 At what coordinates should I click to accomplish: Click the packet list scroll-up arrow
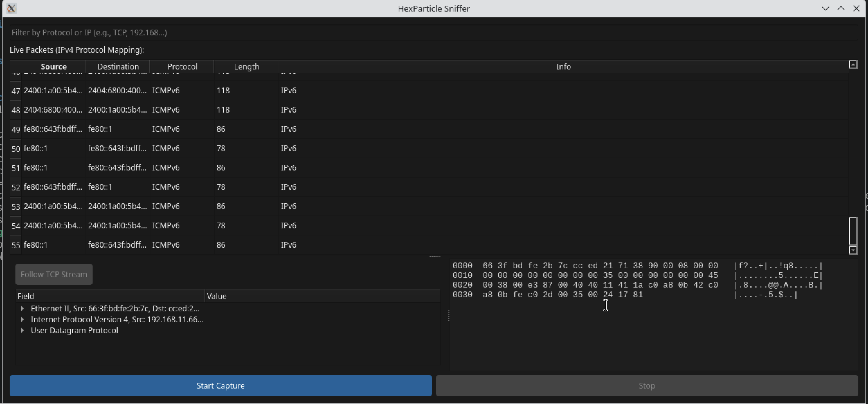(x=853, y=64)
